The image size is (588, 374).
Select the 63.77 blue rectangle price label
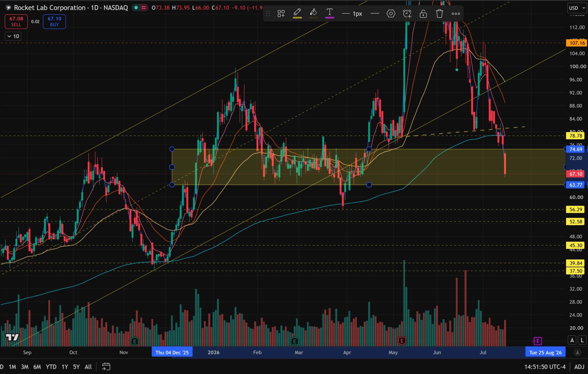click(576, 185)
